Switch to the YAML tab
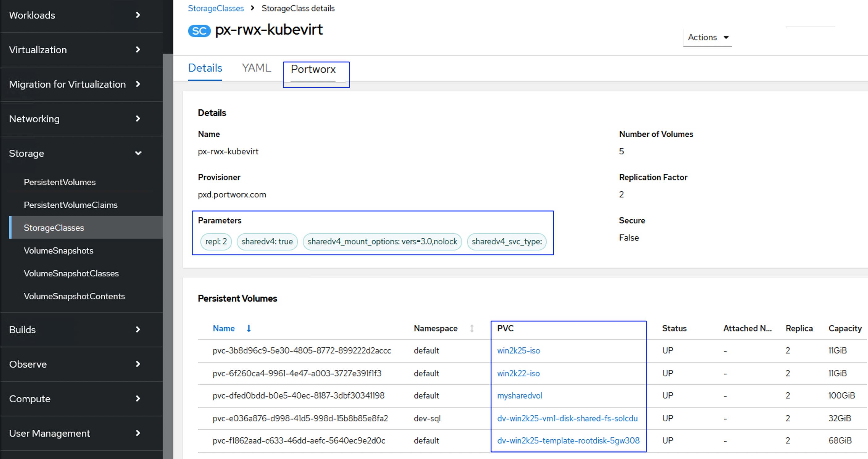The height and width of the screenshot is (459, 868). click(256, 68)
